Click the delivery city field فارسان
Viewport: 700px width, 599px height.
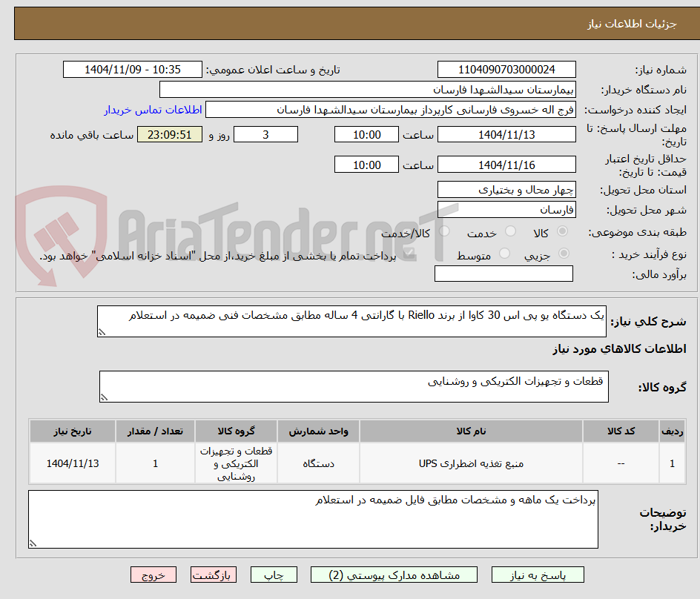(506, 210)
